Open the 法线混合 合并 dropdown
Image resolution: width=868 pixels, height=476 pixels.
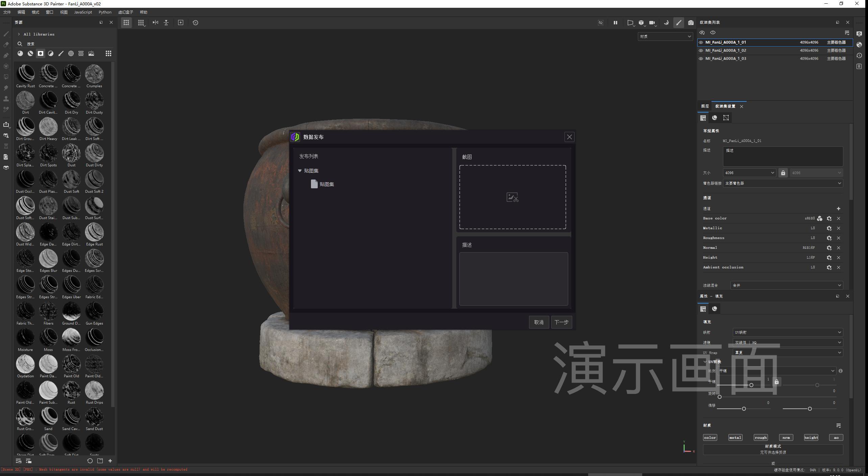(787, 285)
